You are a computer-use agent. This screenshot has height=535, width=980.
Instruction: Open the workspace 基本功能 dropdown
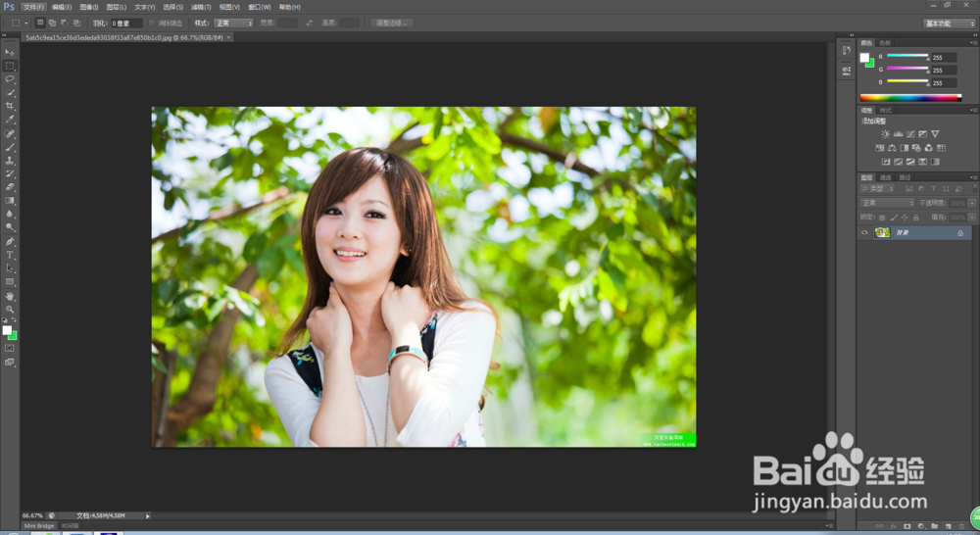949,24
